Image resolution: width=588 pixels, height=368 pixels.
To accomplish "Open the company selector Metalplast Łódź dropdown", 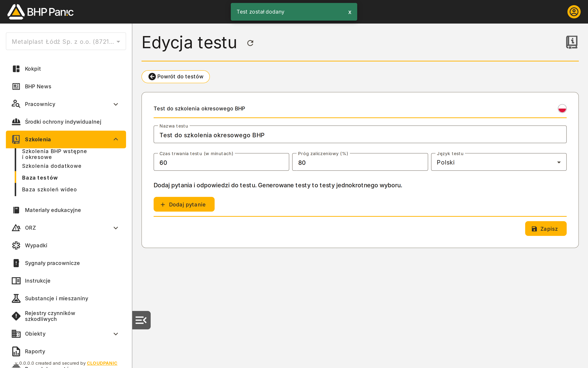I will (x=66, y=41).
